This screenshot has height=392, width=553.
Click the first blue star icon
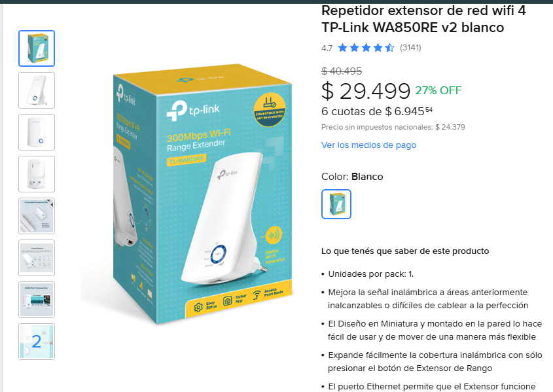(343, 48)
